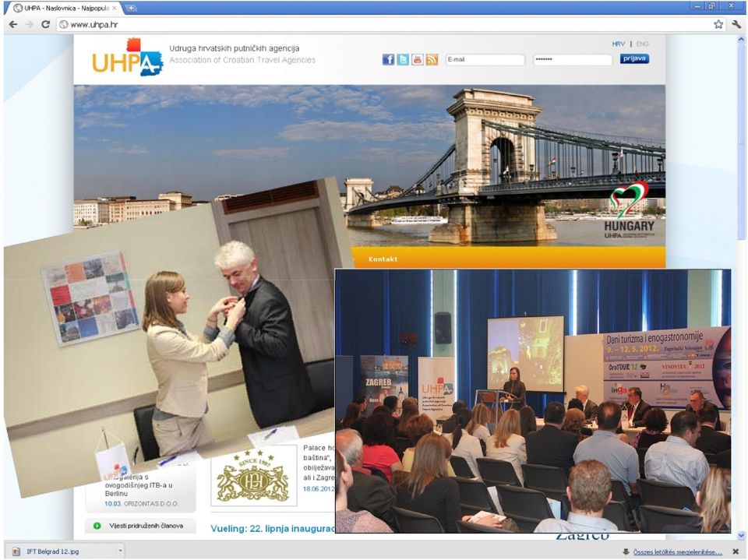Screen dimensions: 748x560
Task: Click the Palace hotel crest logo
Action: [253, 475]
